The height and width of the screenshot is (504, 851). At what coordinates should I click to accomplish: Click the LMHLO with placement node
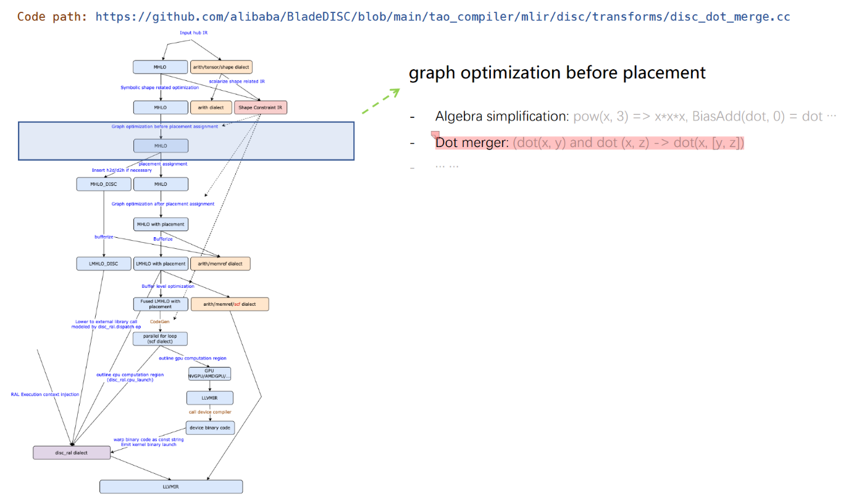click(x=161, y=264)
